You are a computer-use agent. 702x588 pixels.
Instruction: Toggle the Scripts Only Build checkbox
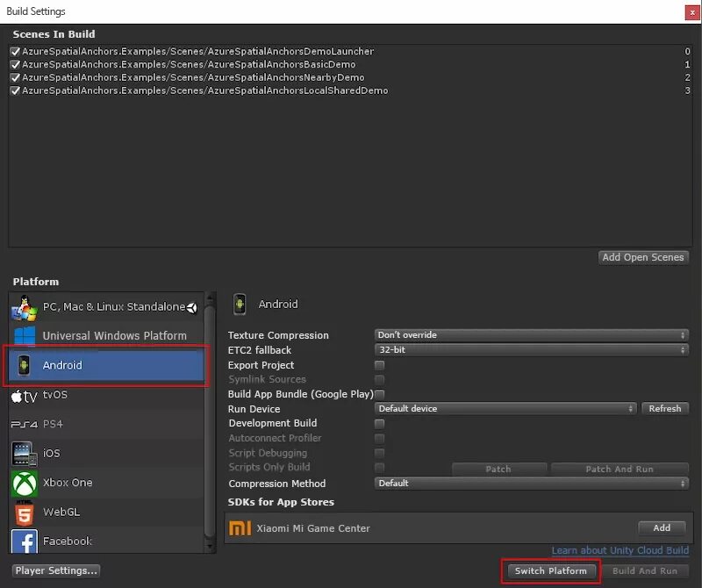(x=379, y=468)
